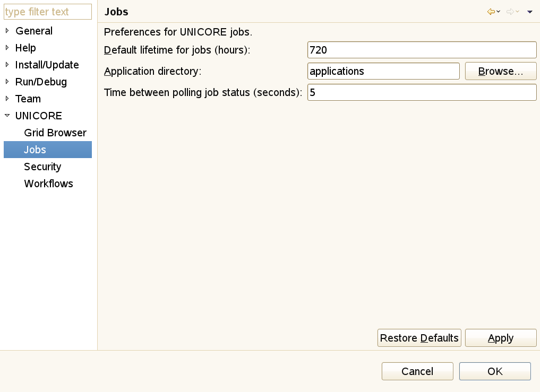Expand the Help tree node
The width and height of the screenshot is (540, 392).
tap(7, 48)
